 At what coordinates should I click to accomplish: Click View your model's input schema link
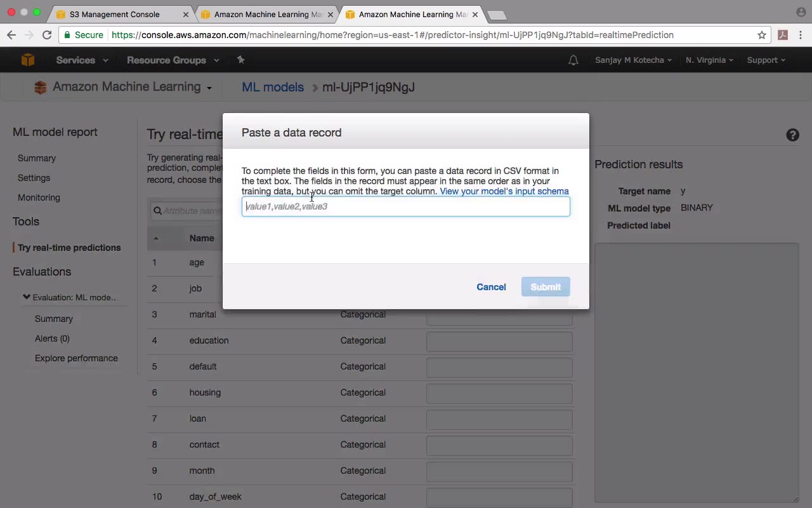(504, 191)
